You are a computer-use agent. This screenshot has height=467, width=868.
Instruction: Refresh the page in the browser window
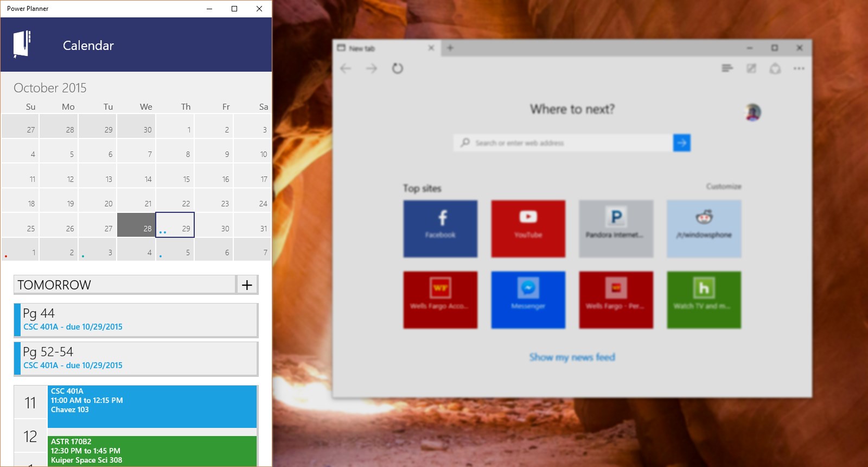tap(398, 68)
